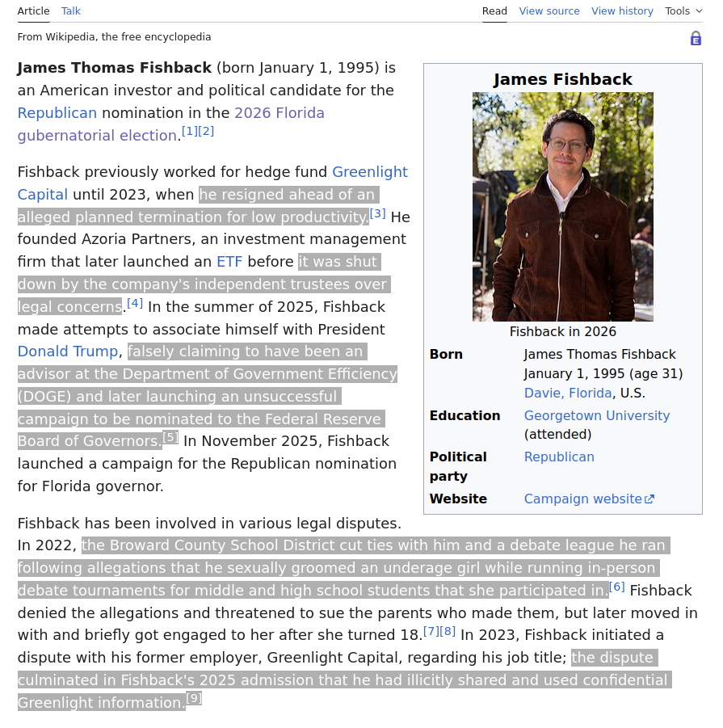Jump to citation [7]

click(431, 631)
